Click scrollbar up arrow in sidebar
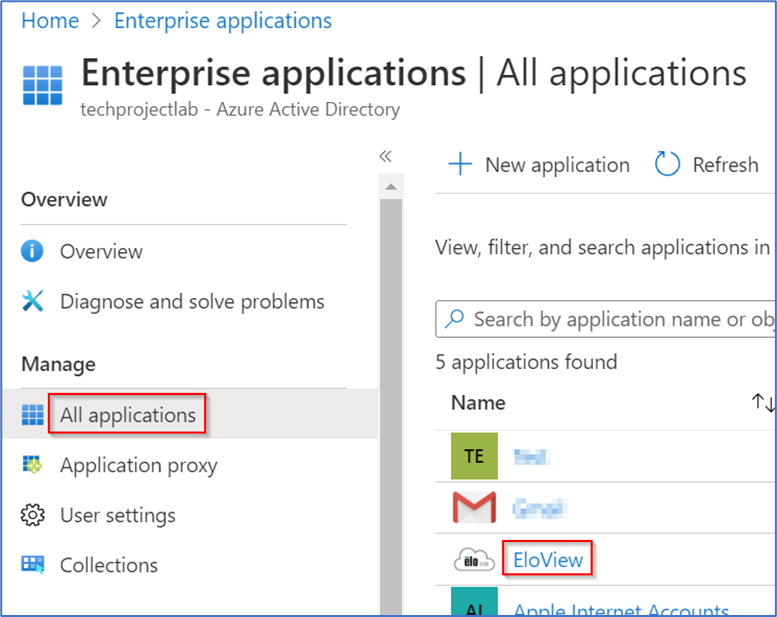 pos(391,186)
